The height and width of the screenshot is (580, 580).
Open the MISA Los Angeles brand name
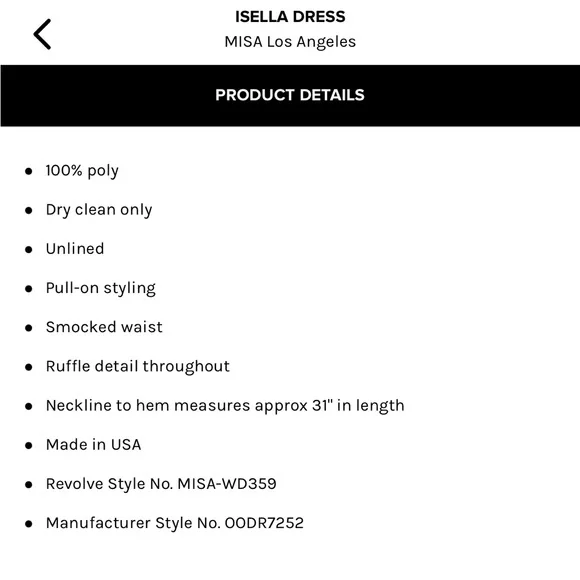coord(290,42)
